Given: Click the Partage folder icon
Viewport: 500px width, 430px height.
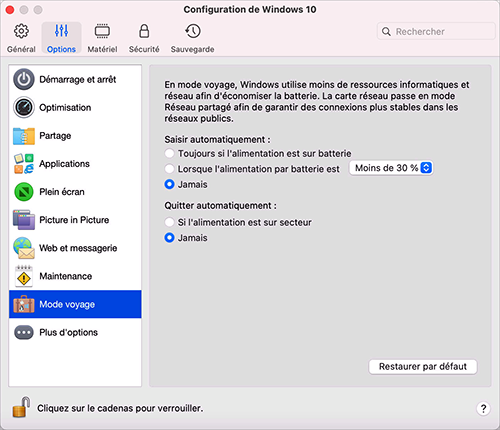Looking at the screenshot, I should (24, 136).
